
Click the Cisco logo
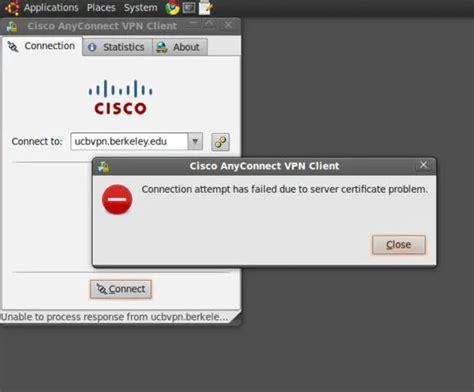tap(120, 97)
